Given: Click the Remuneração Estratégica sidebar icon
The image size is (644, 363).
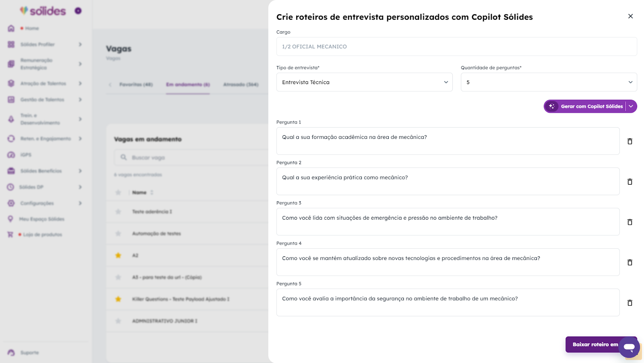Looking at the screenshot, I should coord(11,64).
